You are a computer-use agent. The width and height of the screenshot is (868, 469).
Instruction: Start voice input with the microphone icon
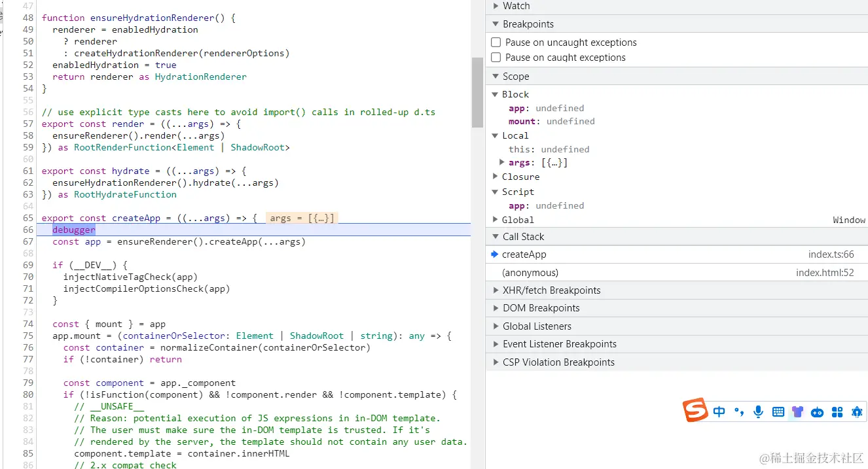(758, 411)
